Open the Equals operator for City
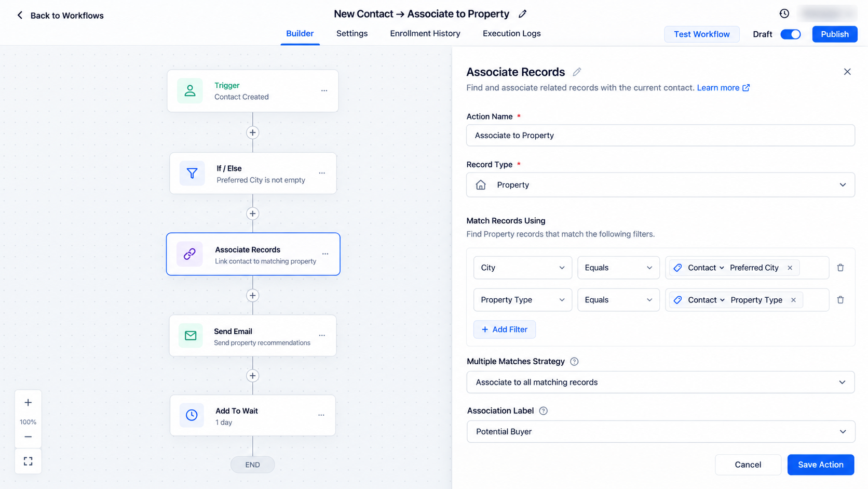 (618, 268)
